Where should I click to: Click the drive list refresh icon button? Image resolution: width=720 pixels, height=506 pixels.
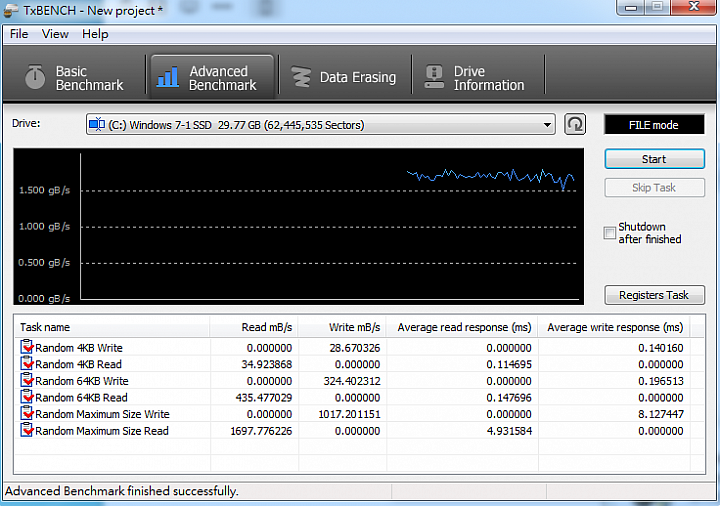point(574,124)
